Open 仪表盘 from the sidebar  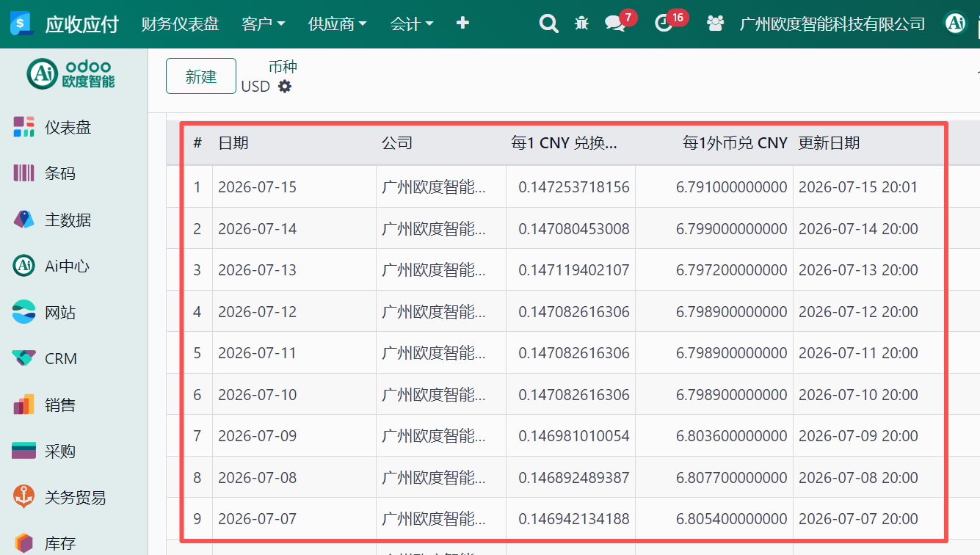pyautogui.click(x=68, y=127)
